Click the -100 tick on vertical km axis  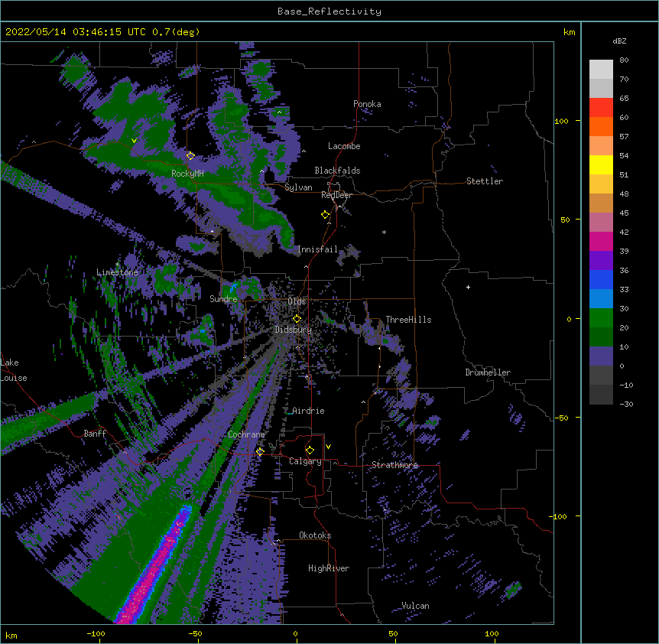(559, 516)
